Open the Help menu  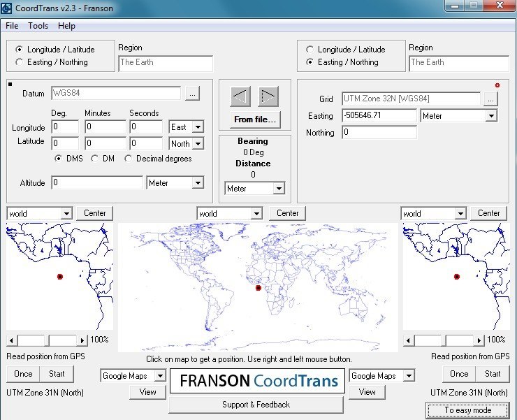coord(66,26)
